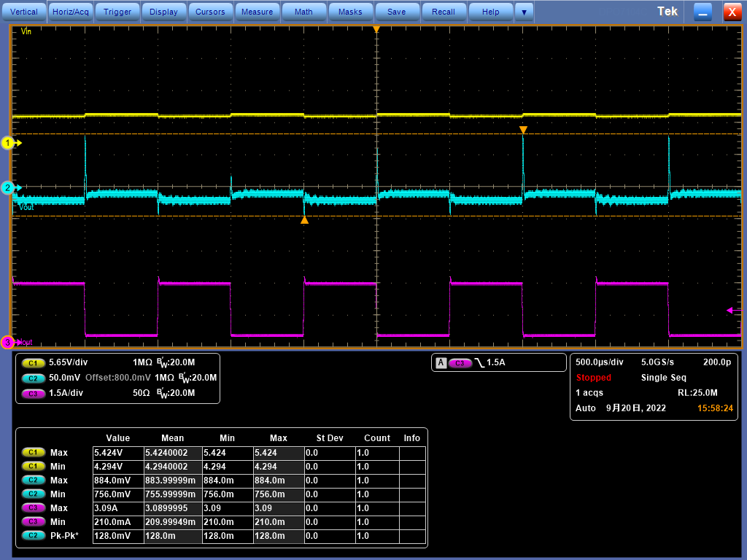Select the C3 Max measurement row badge
This screenshot has height=560, width=747.
pos(33,507)
